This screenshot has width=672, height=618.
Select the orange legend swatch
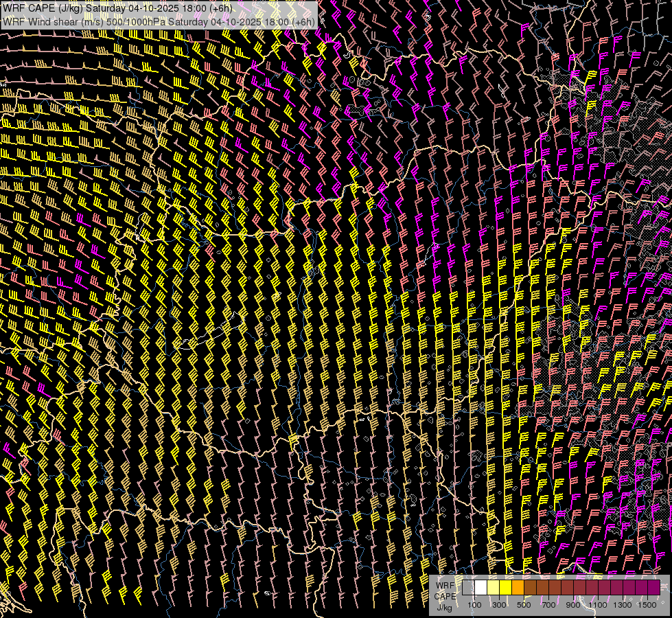(x=518, y=587)
